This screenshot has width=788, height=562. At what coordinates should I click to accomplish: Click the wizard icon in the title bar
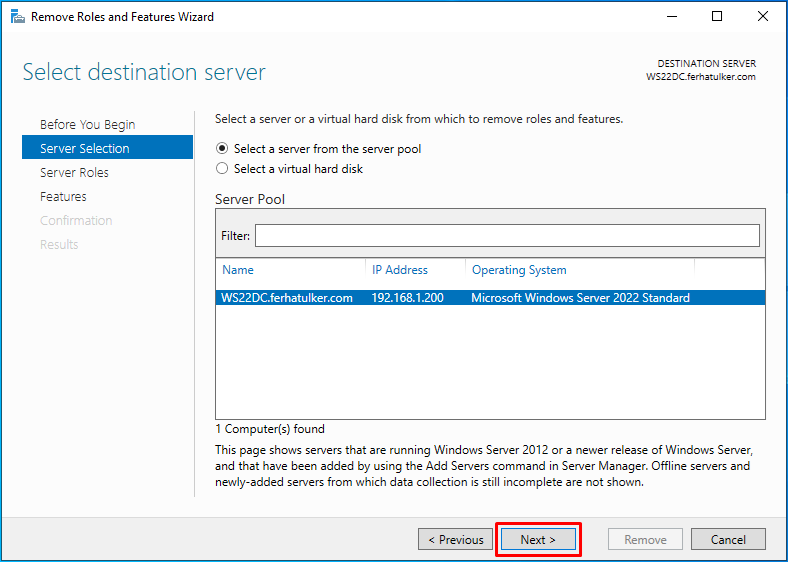click(x=18, y=17)
